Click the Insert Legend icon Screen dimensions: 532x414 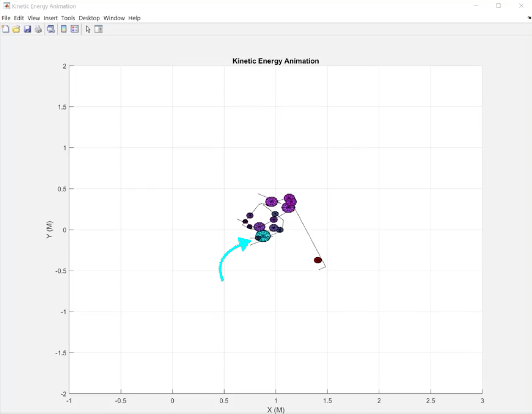tap(75, 29)
